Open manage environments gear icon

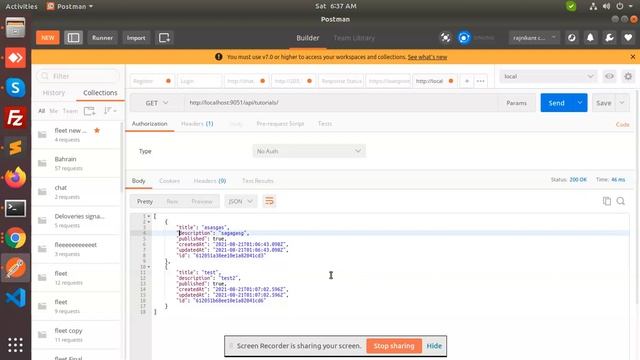click(628, 76)
